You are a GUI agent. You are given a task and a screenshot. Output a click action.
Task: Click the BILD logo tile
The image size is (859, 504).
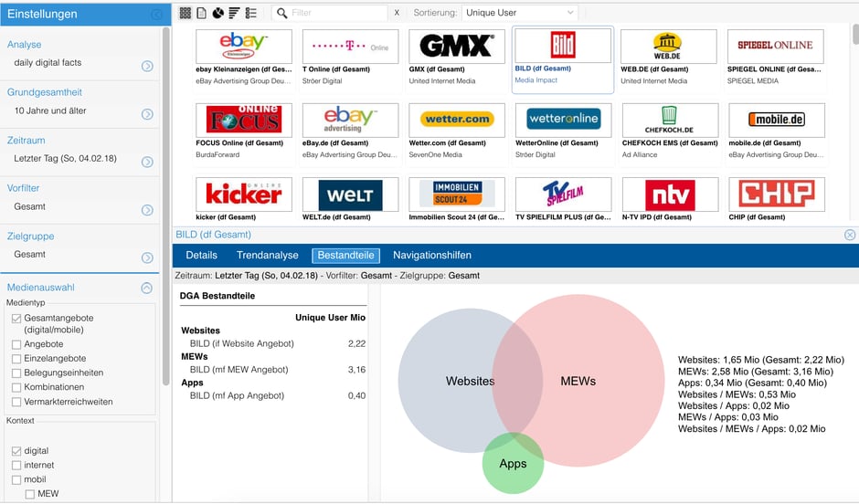(x=563, y=46)
